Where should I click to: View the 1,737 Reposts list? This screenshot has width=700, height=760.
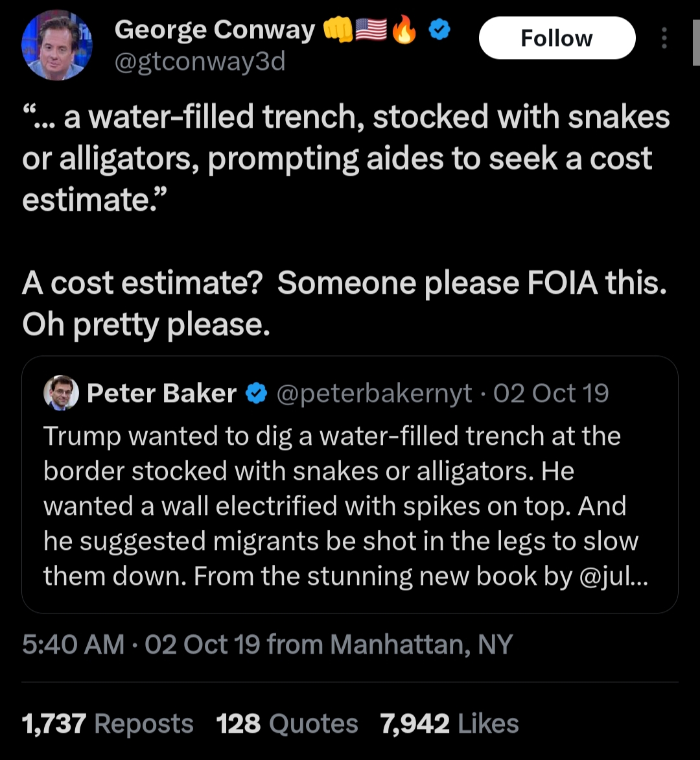coord(108,724)
